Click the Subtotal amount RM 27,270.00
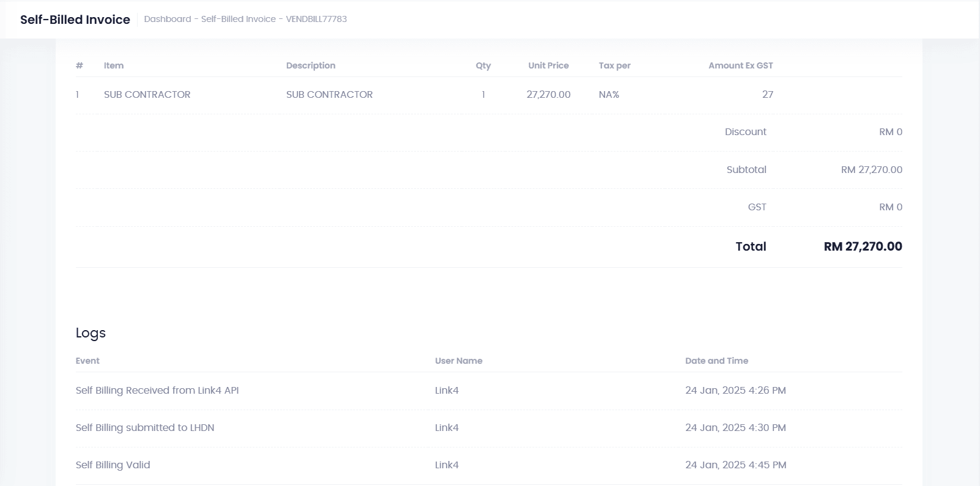 871,170
